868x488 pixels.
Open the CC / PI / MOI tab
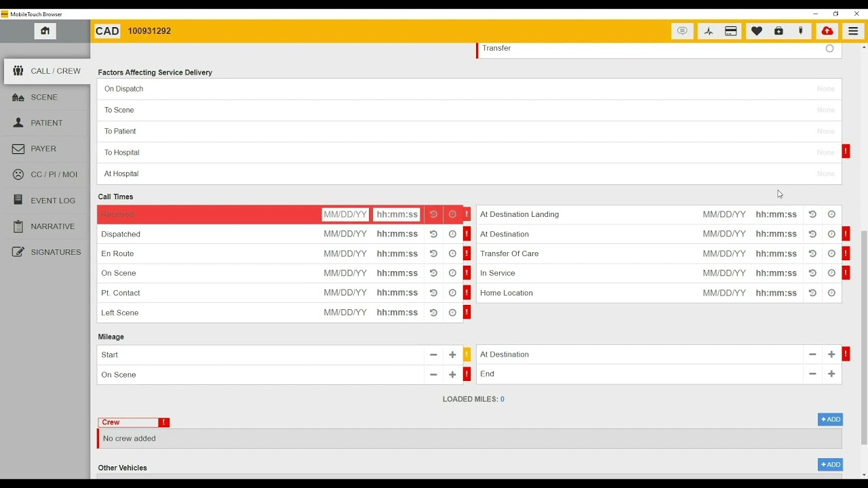tap(45, 174)
